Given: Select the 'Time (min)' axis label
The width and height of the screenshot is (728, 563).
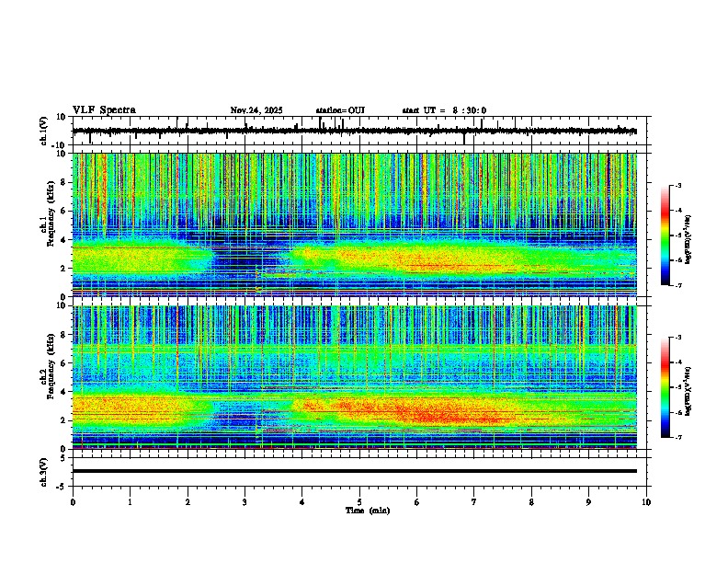Looking at the screenshot, I should [368, 511].
